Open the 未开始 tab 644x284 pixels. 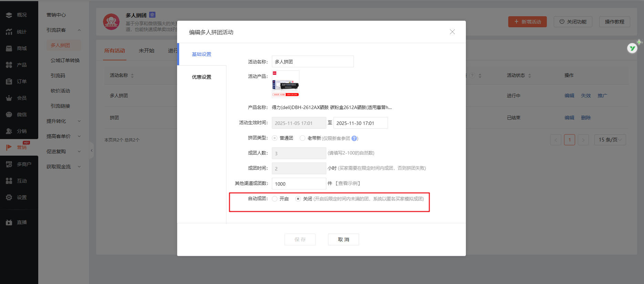[x=146, y=51]
